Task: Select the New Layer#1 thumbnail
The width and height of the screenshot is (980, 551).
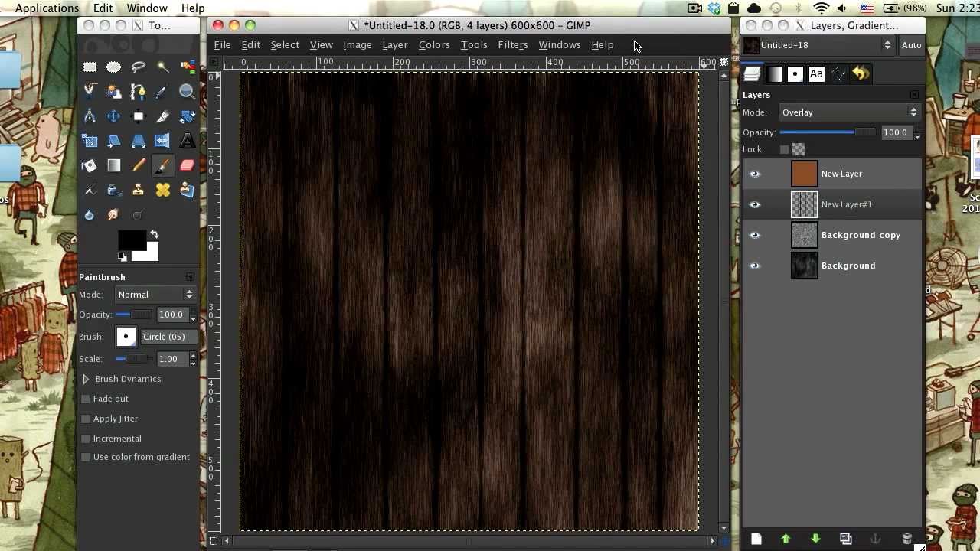Action: [804, 204]
